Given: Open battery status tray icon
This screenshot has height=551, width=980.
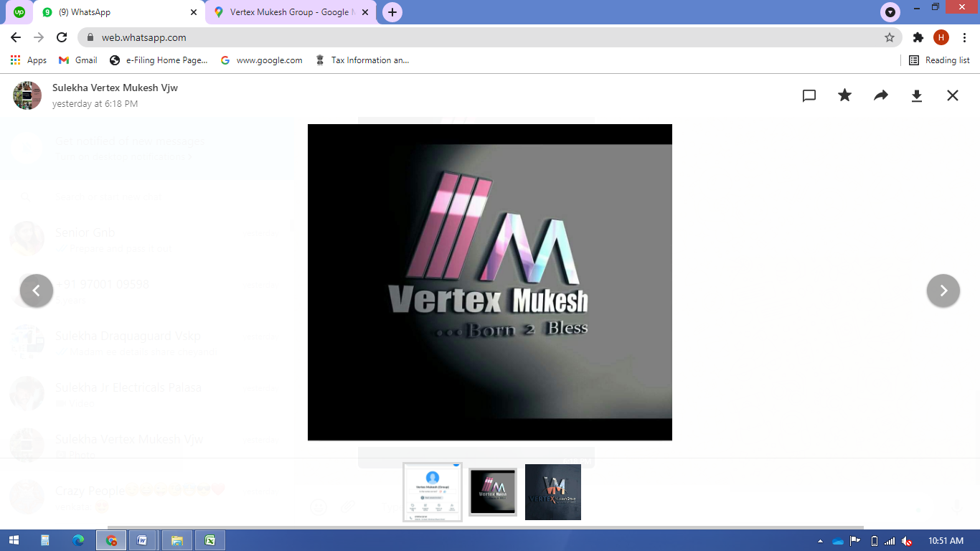Looking at the screenshot, I should [x=874, y=541].
